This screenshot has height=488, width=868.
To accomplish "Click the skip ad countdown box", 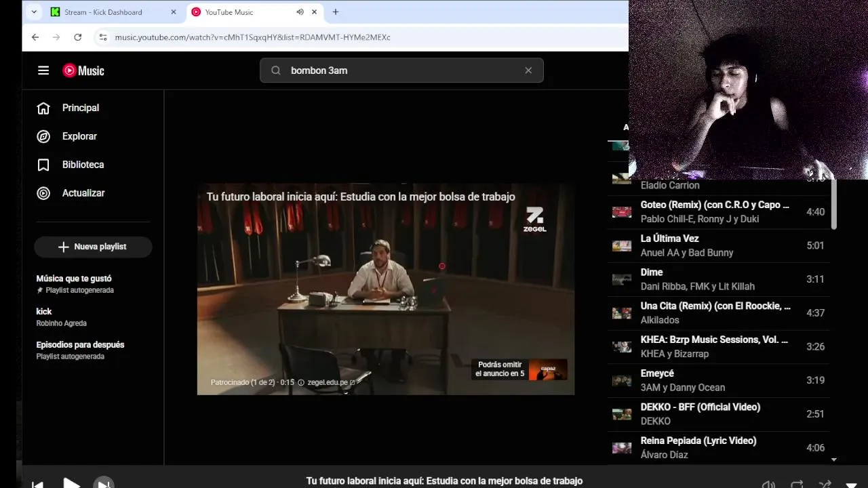I will [x=500, y=369].
